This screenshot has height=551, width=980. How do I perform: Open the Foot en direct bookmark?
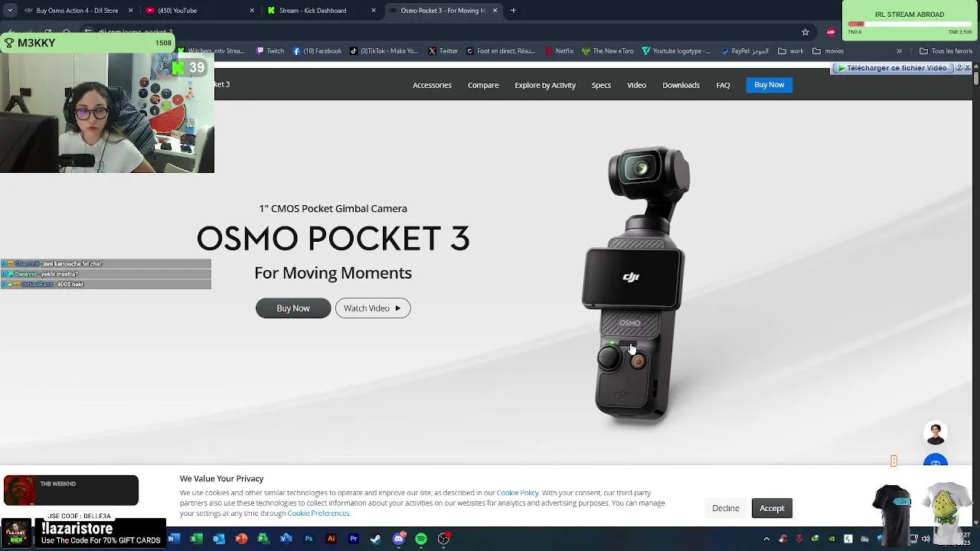pyautogui.click(x=501, y=51)
